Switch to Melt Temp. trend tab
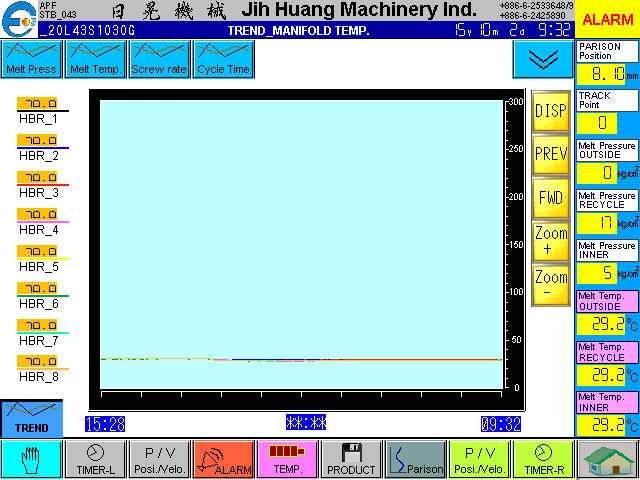This screenshot has width=640, height=480. coord(95,60)
